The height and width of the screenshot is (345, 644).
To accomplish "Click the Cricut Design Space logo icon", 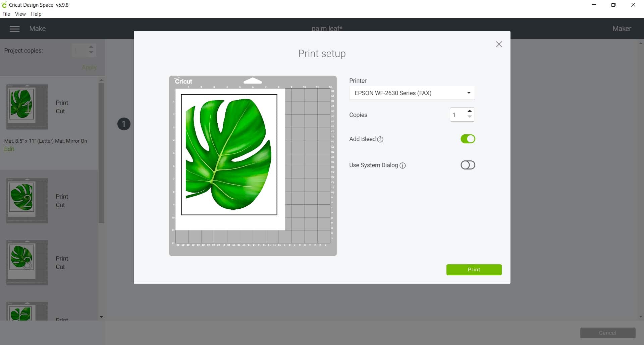I will 4,5.
